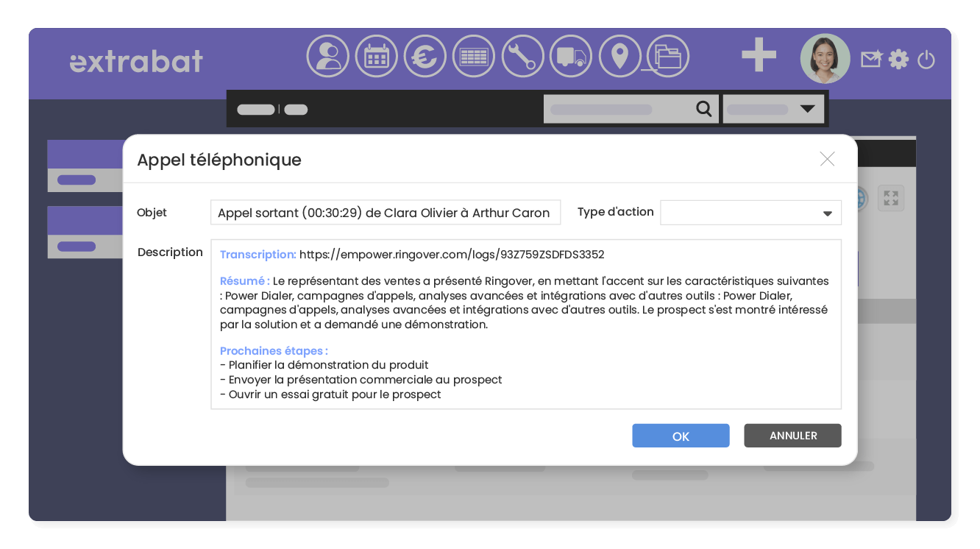The height and width of the screenshot is (549, 980).
Task: Open the folders documents icon
Action: 668,57
